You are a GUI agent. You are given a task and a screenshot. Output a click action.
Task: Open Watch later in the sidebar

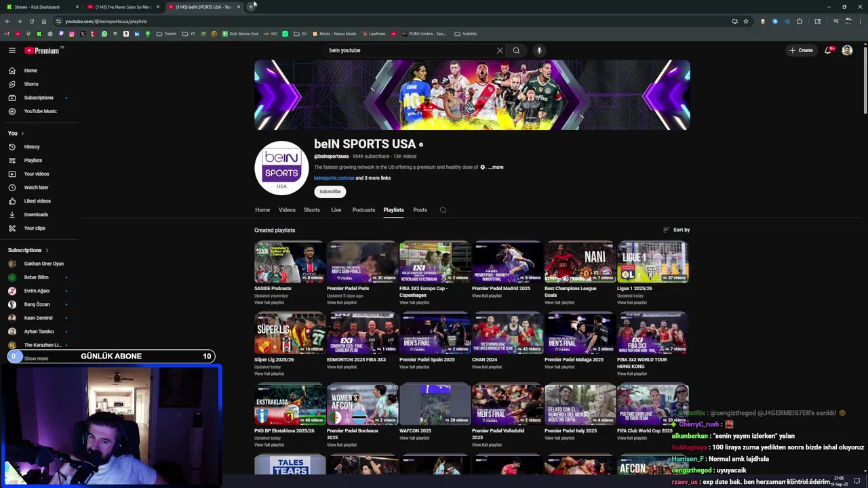36,188
